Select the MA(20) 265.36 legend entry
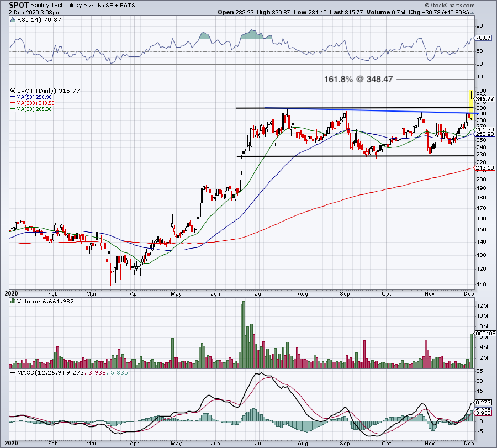The image size is (497, 448). tap(34, 109)
